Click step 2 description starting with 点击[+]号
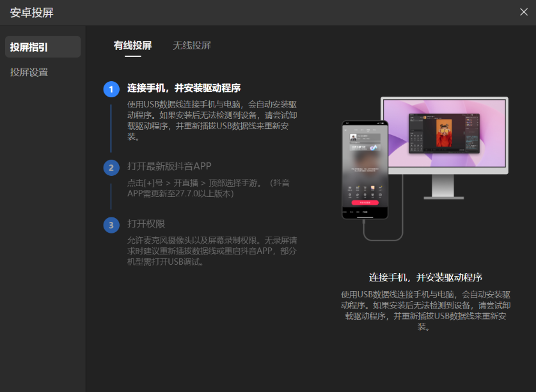Image resolution: width=536 pixels, height=392 pixels. coord(208,188)
